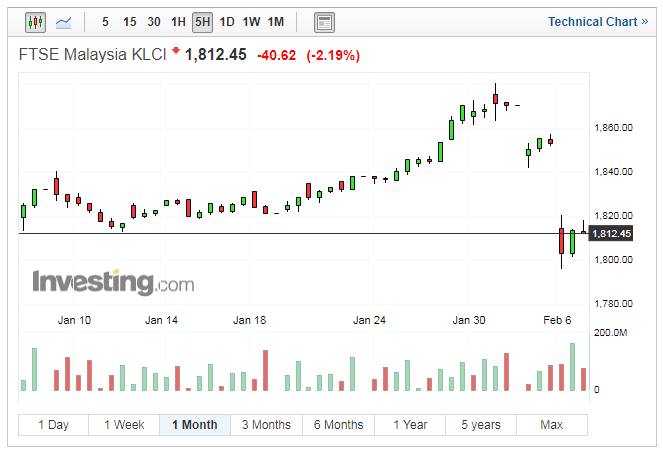Click the Jan 24 date label
This screenshot has height=451, width=663.
[x=369, y=320]
